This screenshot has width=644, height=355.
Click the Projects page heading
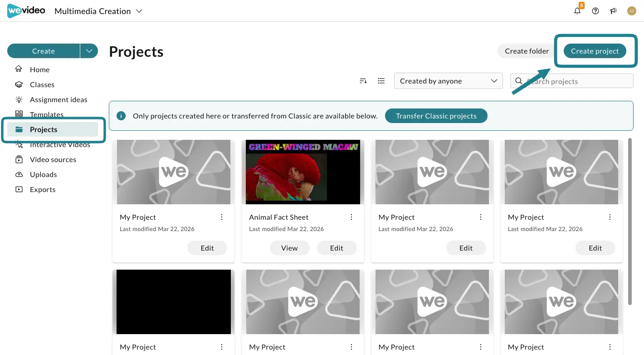tap(136, 52)
